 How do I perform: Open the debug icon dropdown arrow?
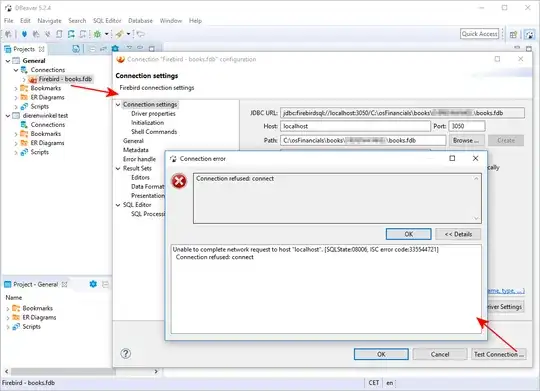106,34
